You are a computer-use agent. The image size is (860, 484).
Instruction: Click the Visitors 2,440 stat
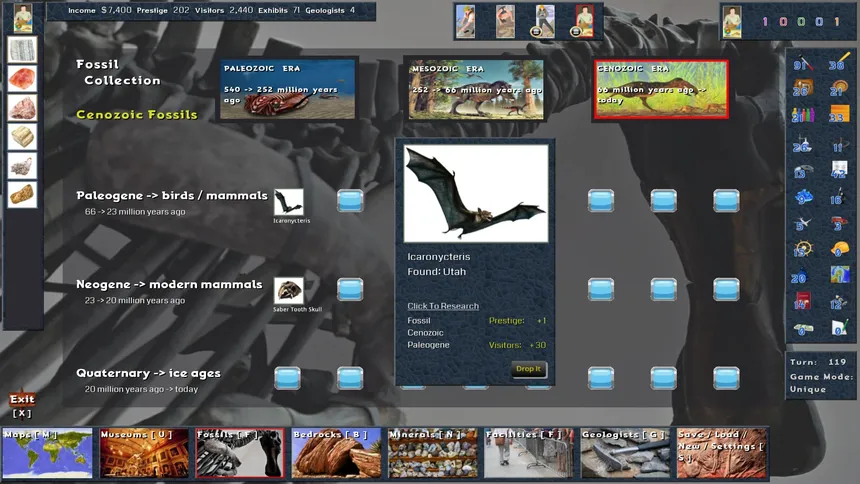[224, 10]
